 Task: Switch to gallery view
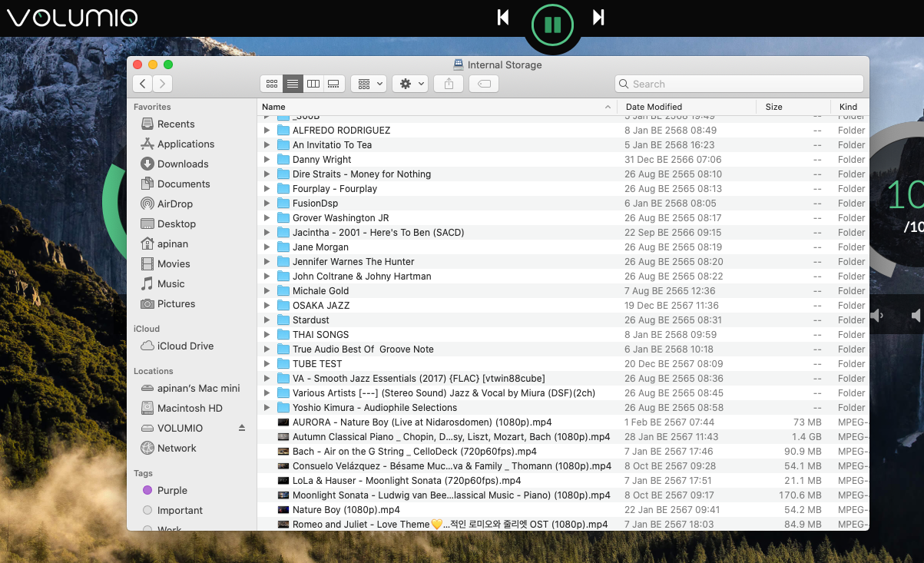(333, 84)
